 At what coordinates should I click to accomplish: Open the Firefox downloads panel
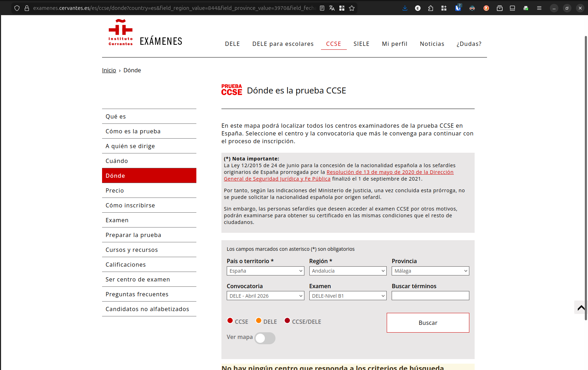(405, 8)
